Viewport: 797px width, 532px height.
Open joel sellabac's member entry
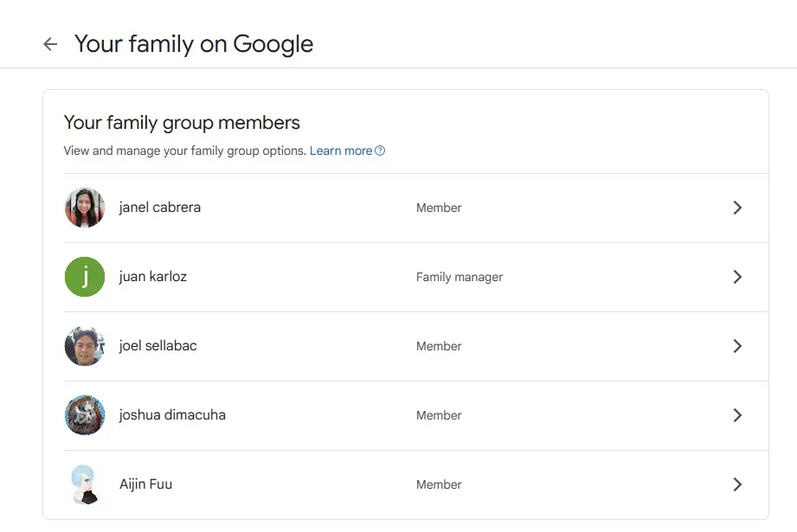pos(158,345)
